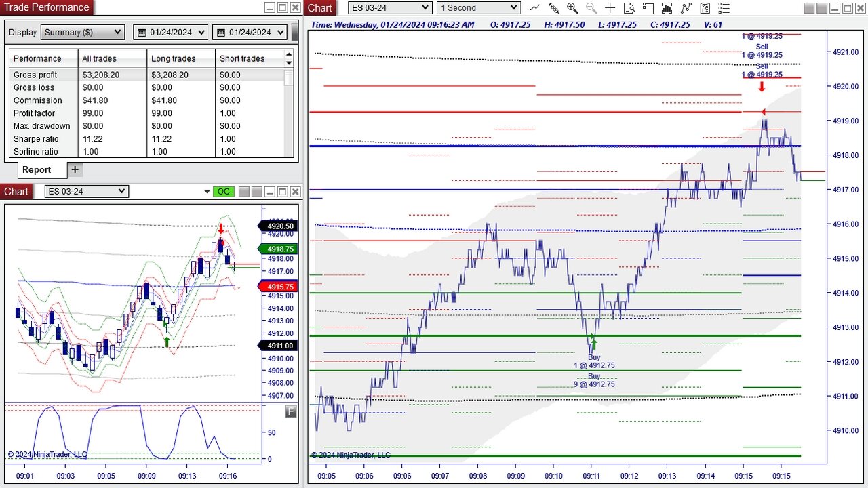The height and width of the screenshot is (488, 868).
Task: Click the Buy 9 @ 4912.75 execution label
Action: click(594, 380)
